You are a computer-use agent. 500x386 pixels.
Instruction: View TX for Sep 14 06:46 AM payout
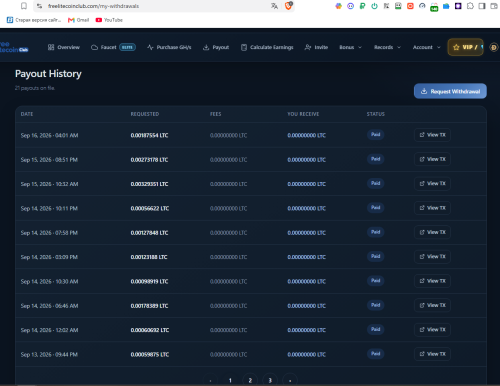[432, 305]
